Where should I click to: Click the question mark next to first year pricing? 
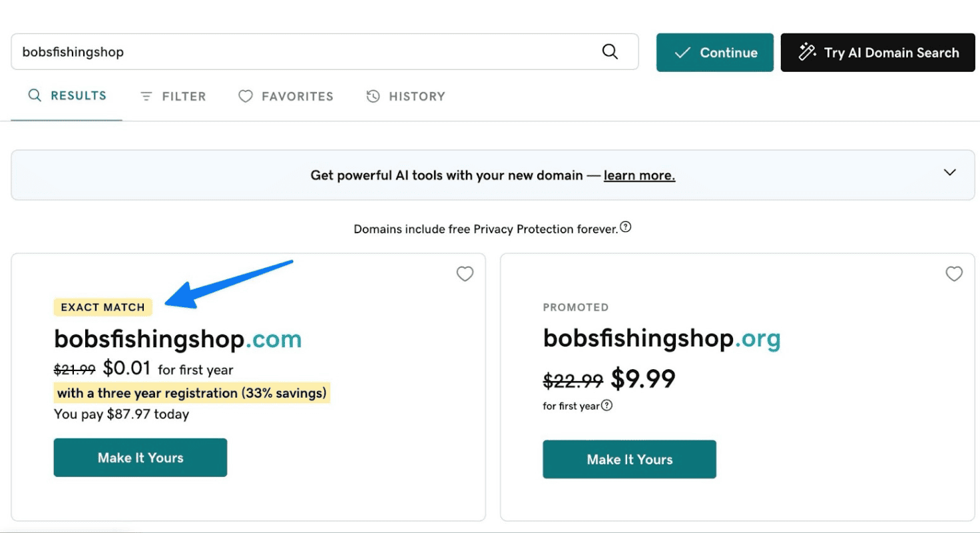(608, 404)
